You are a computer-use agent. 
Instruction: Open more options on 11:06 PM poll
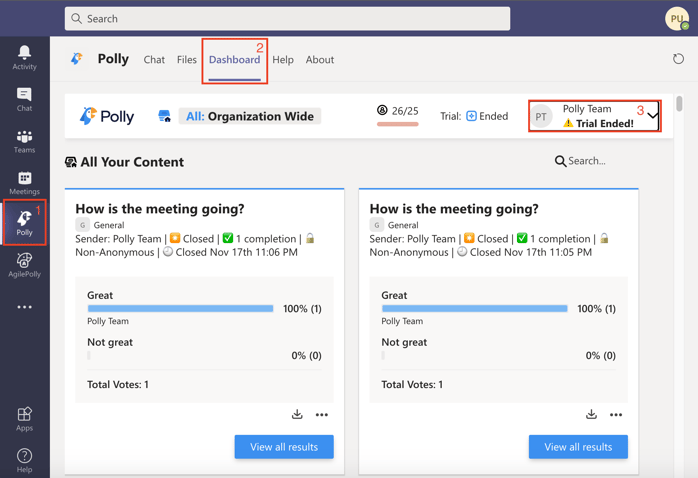point(322,415)
